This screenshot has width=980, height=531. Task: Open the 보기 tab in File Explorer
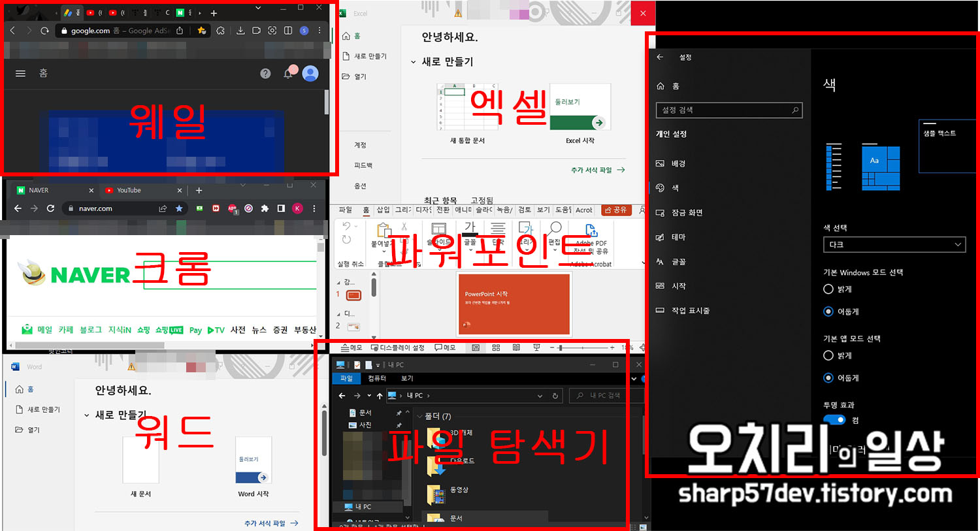coord(407,378)
